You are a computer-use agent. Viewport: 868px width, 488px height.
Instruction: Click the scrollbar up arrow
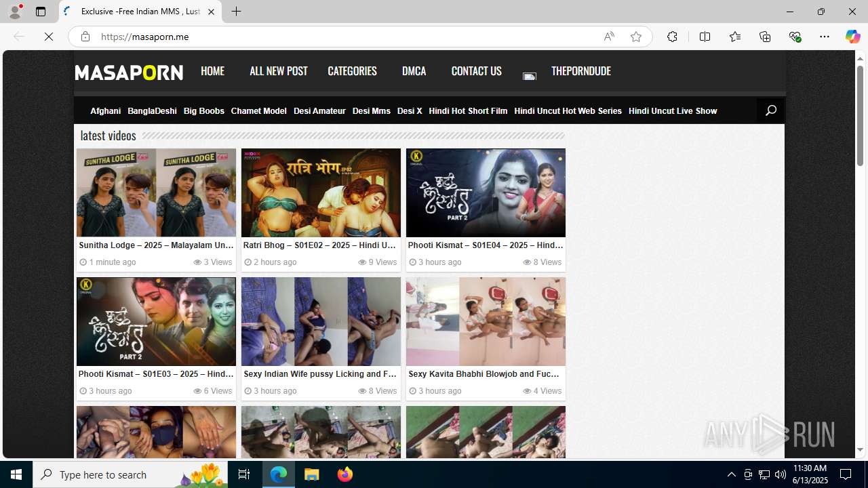[x=860, y=58]
